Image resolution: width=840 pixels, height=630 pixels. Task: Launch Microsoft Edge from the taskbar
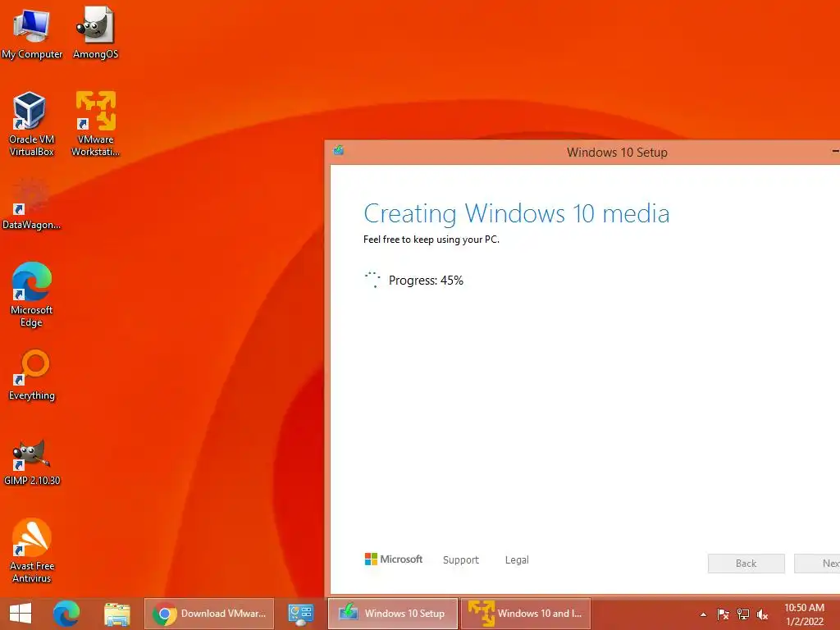[x=66, y=614]
